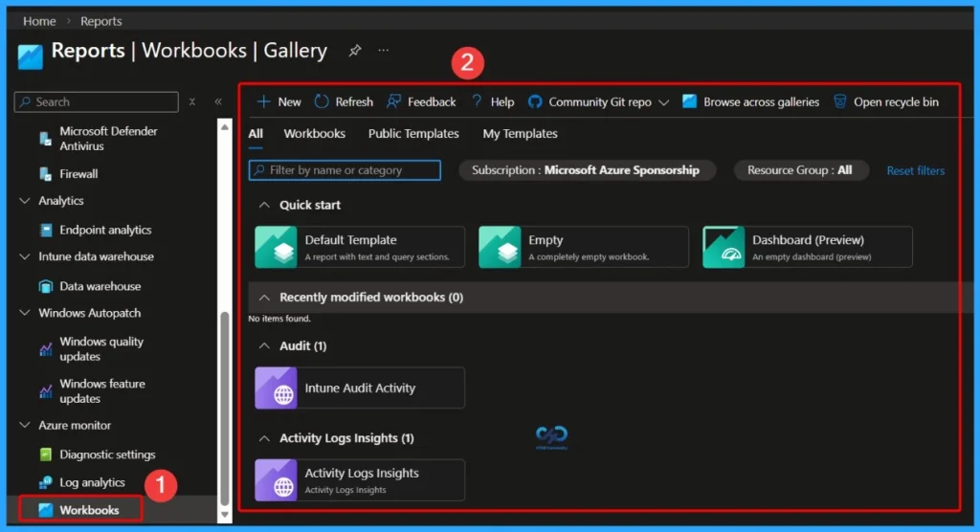Viewport: 980px width, 532px height.
Task: Switch to the Public Templates tab
Action: 413,134
